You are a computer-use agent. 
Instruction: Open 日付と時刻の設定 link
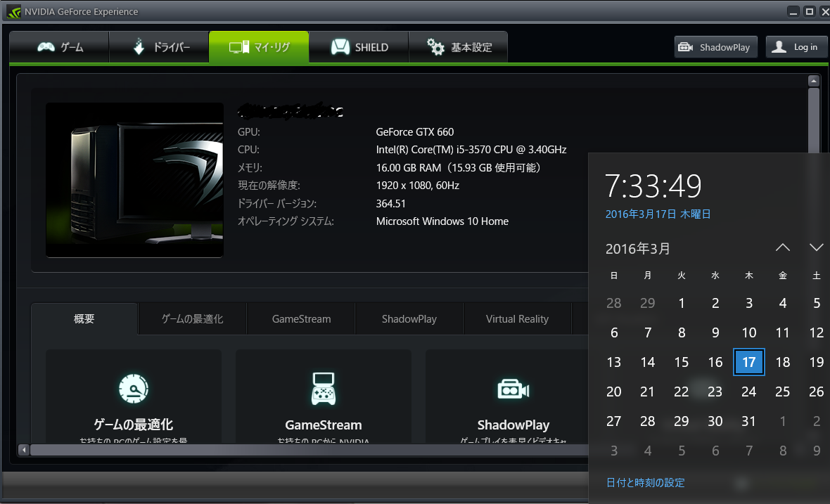click(645, 482)
